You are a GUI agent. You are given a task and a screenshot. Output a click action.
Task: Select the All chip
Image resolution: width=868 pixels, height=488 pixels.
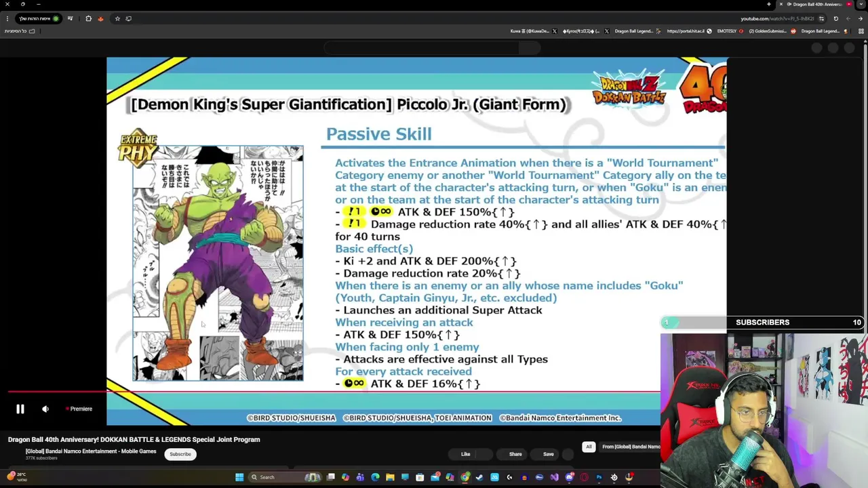589,447
